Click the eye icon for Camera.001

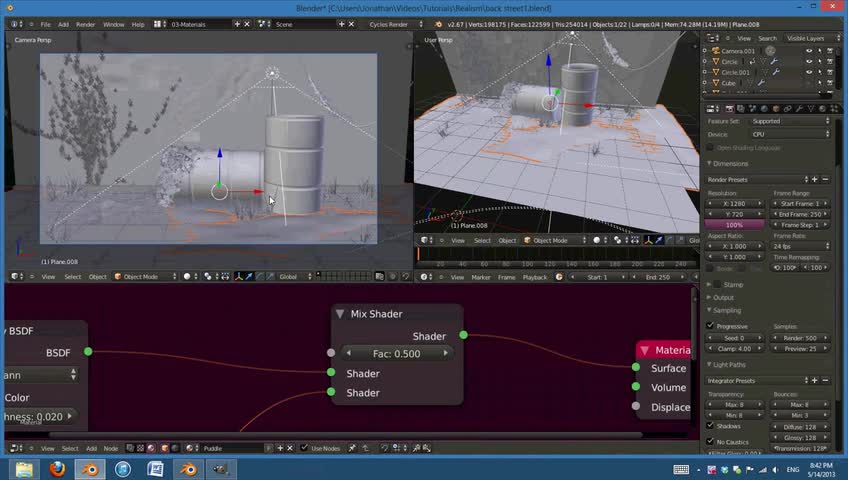point(808,50)
